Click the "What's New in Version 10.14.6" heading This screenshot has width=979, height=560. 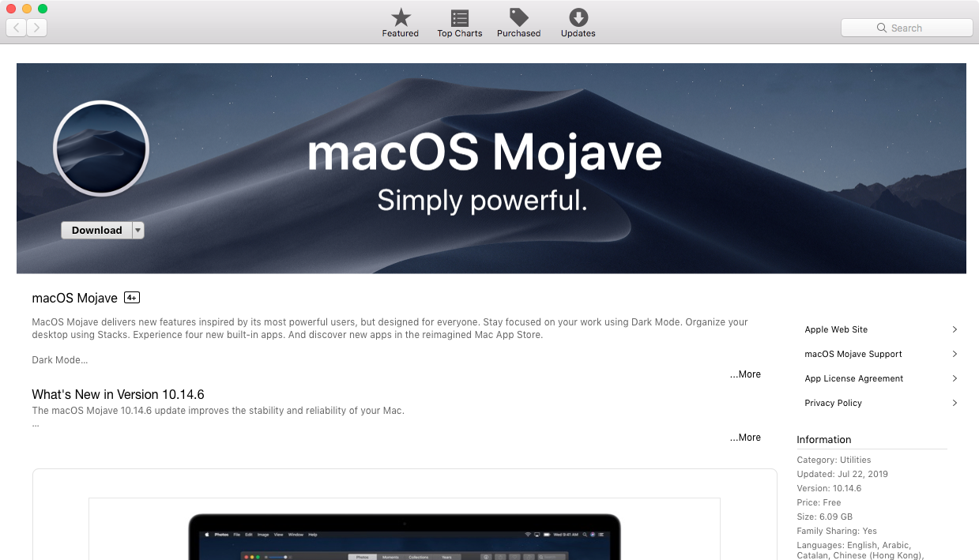[118, 394]
